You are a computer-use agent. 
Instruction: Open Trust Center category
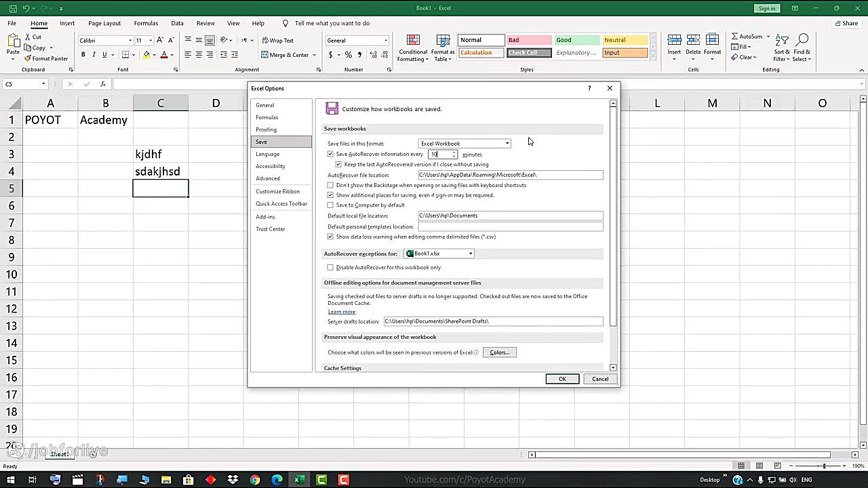[x=271, y=229]
